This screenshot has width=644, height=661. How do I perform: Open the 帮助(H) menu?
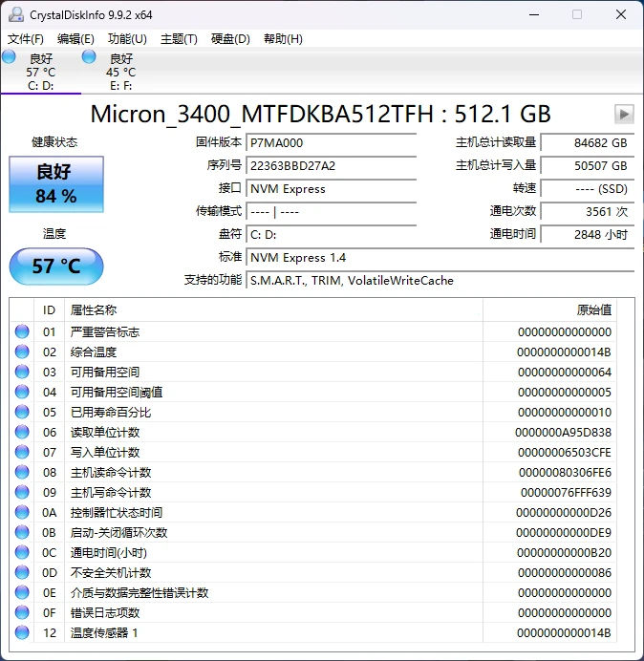[x=283, y=39]
